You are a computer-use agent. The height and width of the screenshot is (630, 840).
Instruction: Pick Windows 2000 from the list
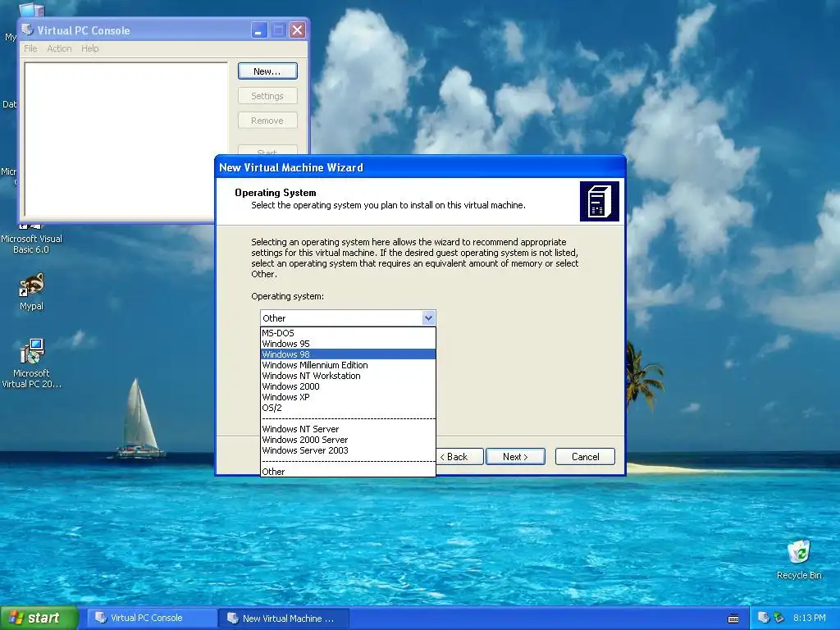click(348, 386)
